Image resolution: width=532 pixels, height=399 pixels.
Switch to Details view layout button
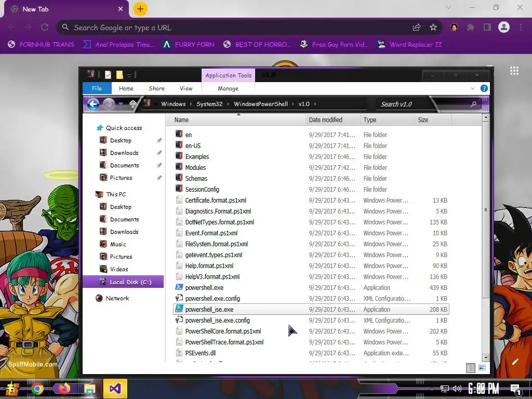[x=471, y=368]
